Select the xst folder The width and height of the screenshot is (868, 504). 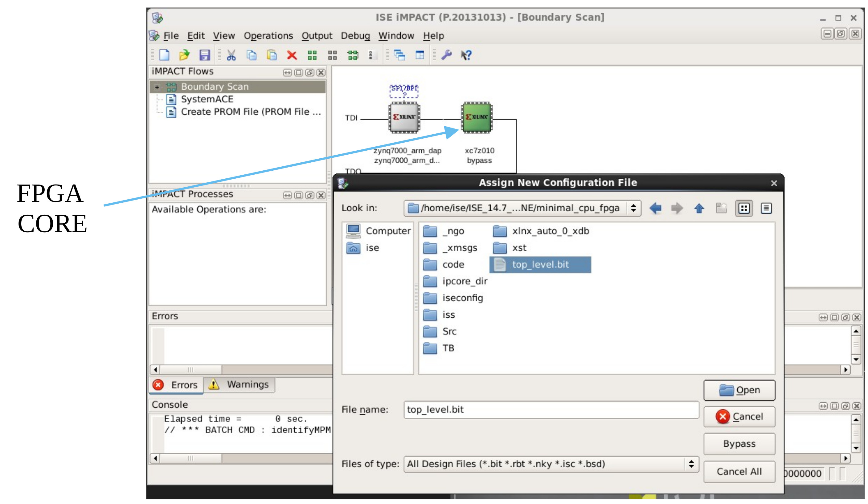click(510, 248)
